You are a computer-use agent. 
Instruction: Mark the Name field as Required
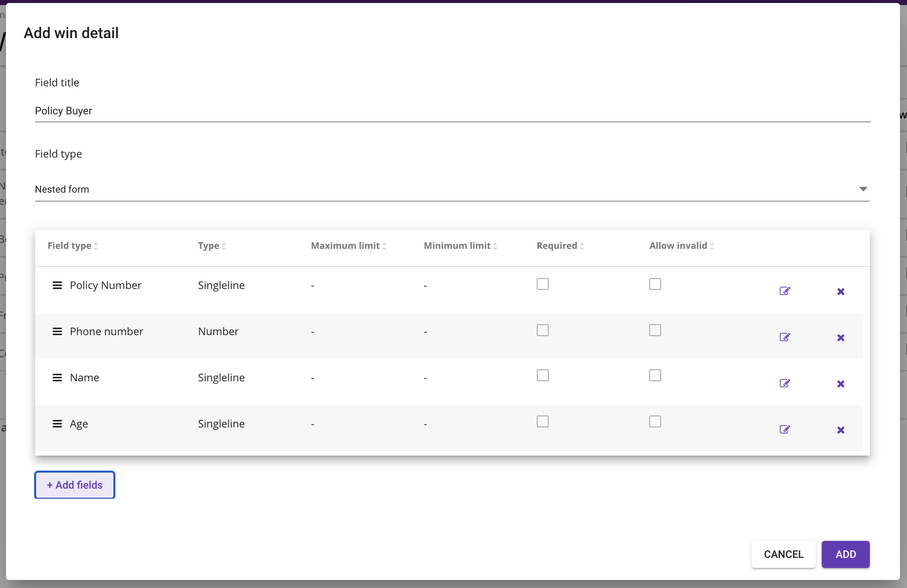[x=542, y=375]
